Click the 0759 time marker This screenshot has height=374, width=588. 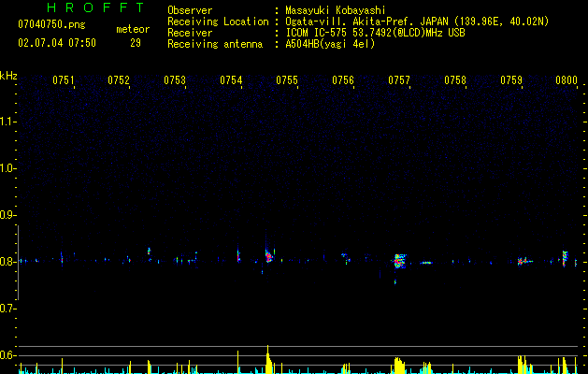[511, 80]
